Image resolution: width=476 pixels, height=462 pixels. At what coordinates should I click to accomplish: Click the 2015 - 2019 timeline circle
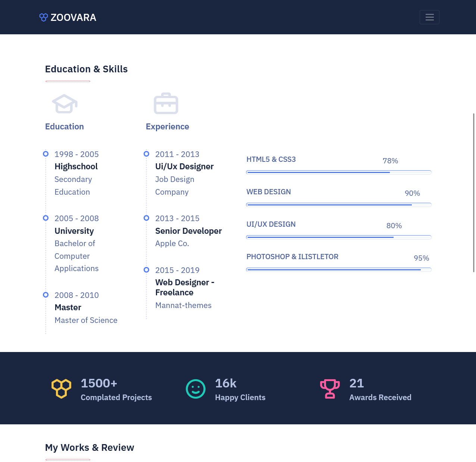click(x=146, y=270)
